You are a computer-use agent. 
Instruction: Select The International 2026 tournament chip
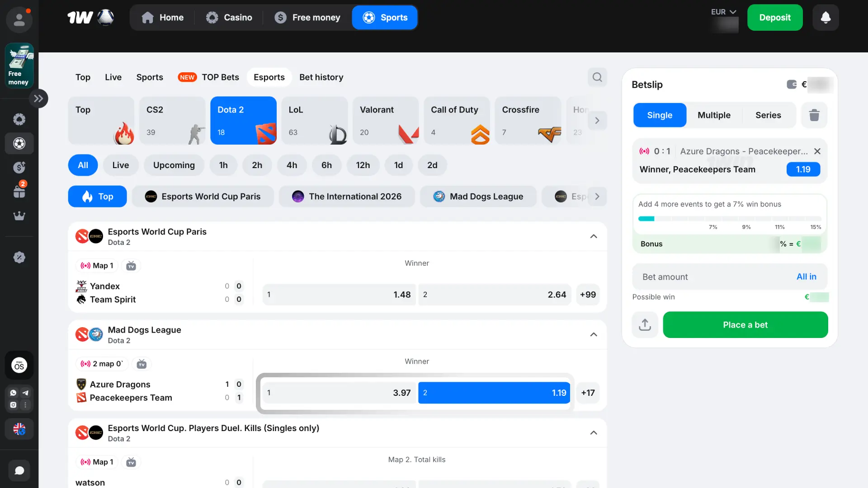point(347,197)
